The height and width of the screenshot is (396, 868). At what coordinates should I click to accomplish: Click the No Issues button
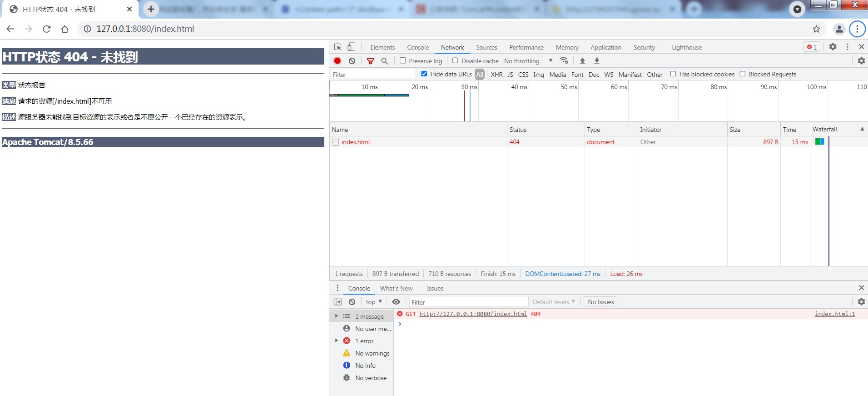pos(600,302)
